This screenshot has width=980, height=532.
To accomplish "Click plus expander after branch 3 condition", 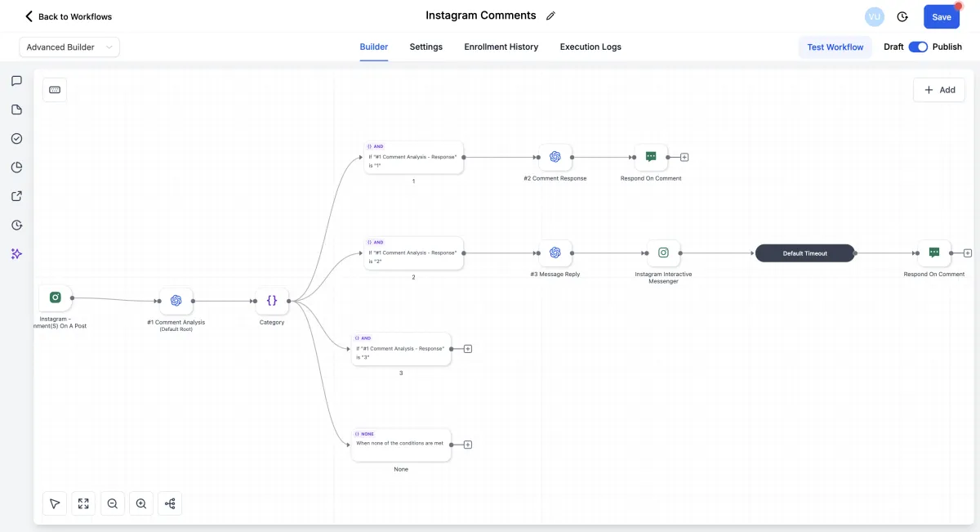I will pos(468,349).
